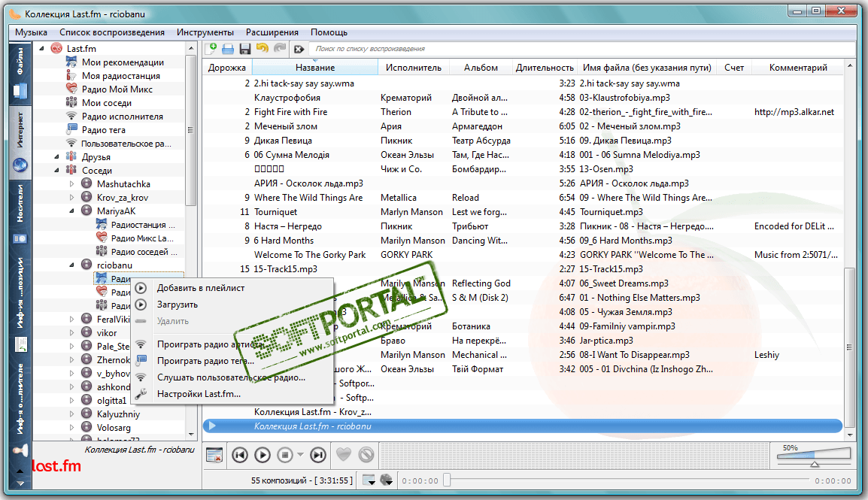The height and width of the screenshot is (500, 868).
Task: Click the Volosarg user avatar icon
Action: click(x=86, y=427)
